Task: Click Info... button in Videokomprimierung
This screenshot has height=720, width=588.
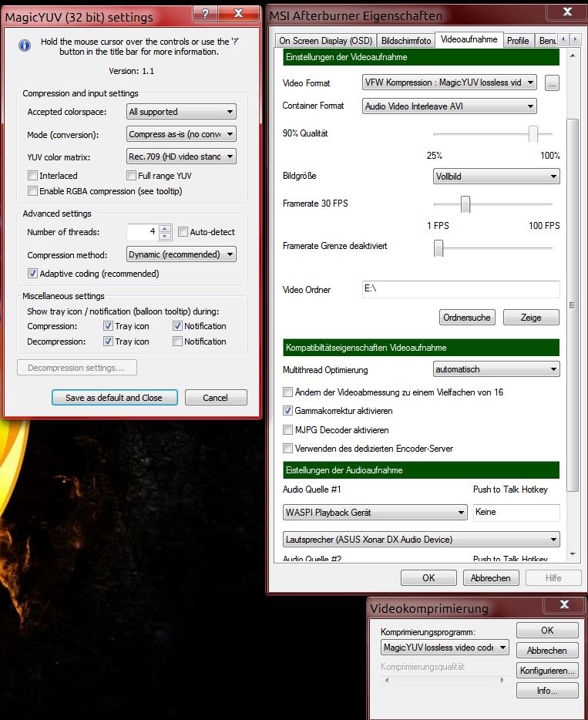Action: (547, 691)
